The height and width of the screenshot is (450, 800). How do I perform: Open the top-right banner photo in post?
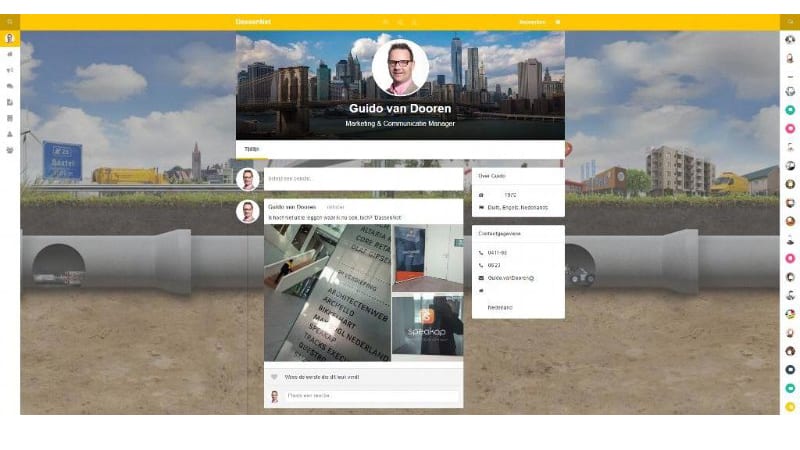[428, 257]
